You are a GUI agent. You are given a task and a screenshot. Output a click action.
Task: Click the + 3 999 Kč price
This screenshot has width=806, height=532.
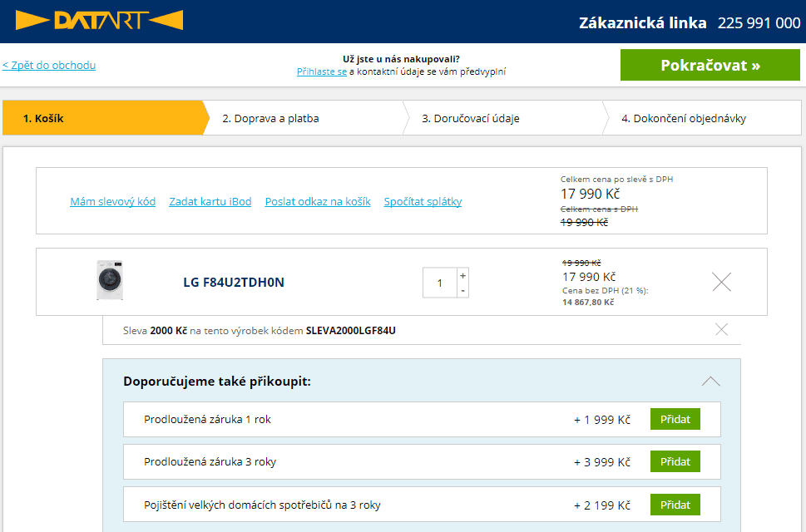click(x=602, y=462)
